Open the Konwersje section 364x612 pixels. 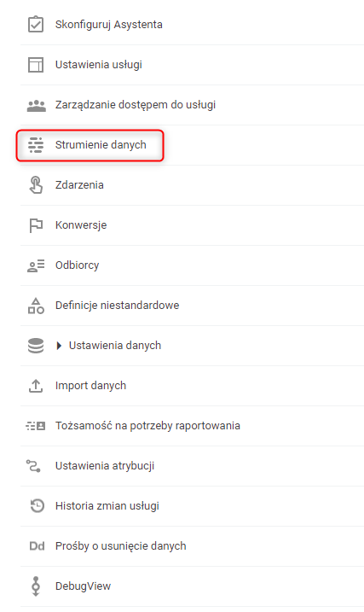pos(81,225)
